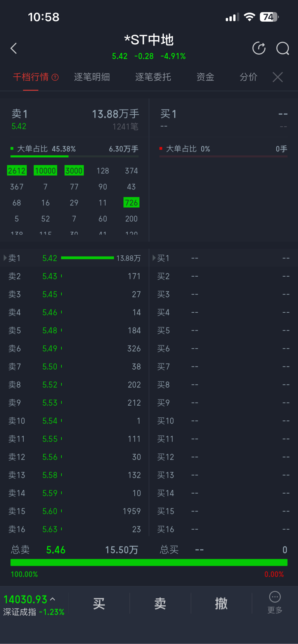This screenshot has width=298, height=644.
Task: Tap the 6.30万手 large order volume
Action: pyautogui.click(x=123, y=149)
